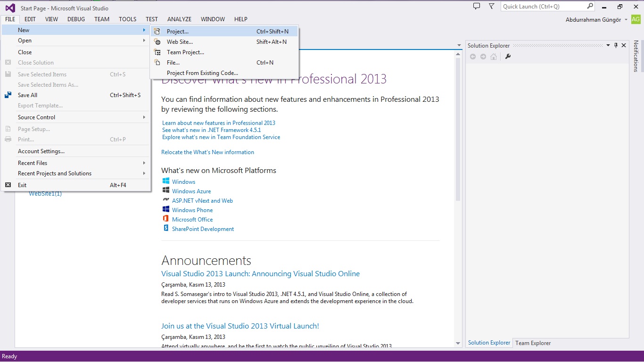
Task: Open Solution Explorer window position dropdown arrow
Action: (608, 45)
